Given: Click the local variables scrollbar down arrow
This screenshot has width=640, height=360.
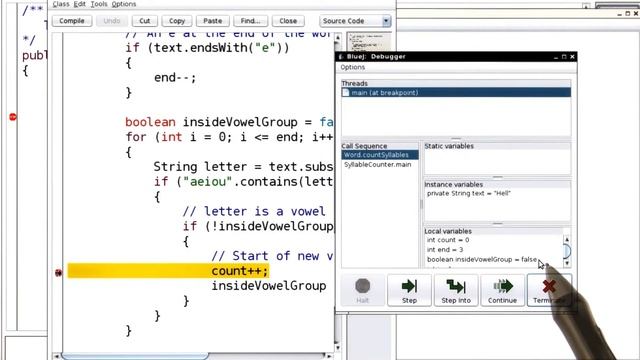Looking at the screenshot, I should (x=567, y=263).
